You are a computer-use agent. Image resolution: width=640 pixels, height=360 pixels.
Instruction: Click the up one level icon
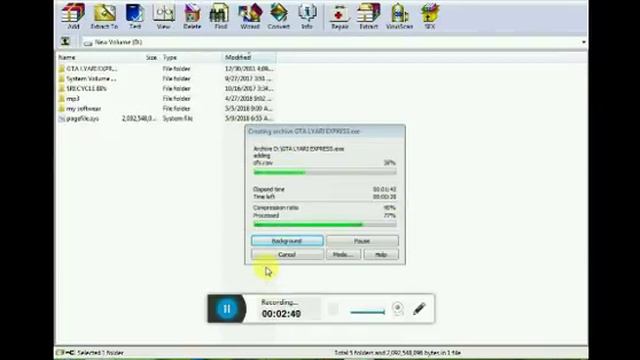[65, 41]
